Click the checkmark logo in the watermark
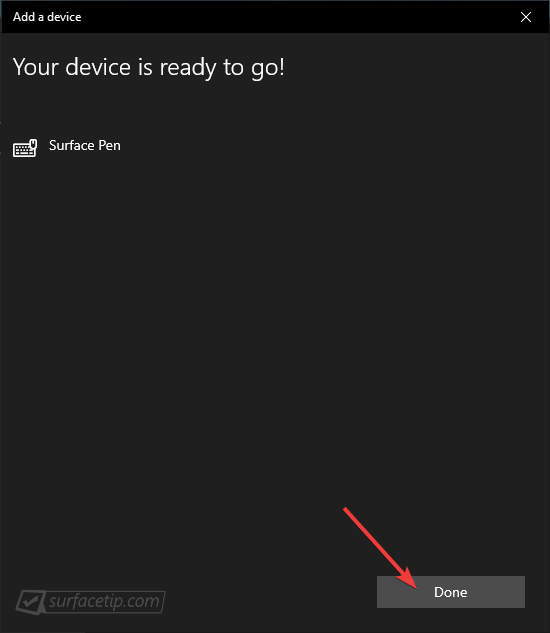The image size is (550, 633). click(x=30, y=602)
